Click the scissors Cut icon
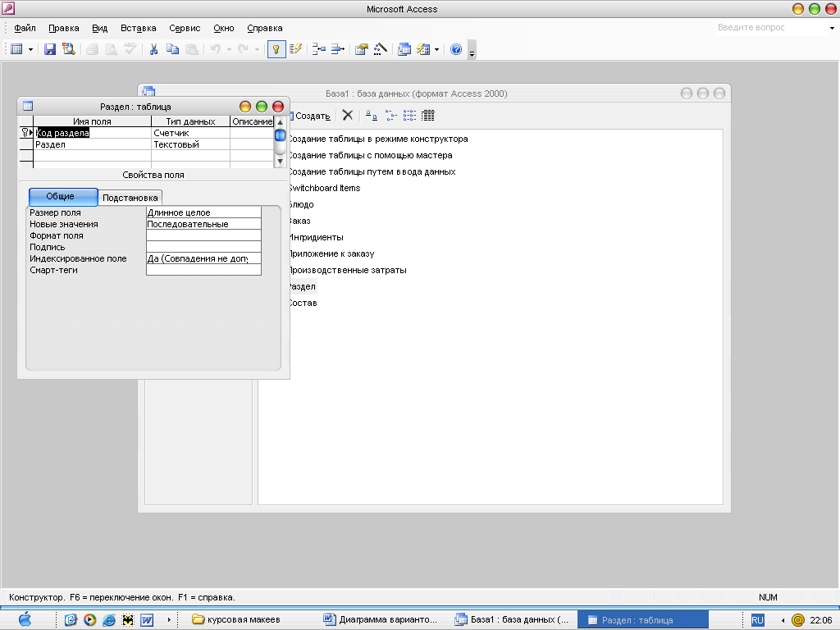This screenshot has width=840, height=630. (153, 49)
